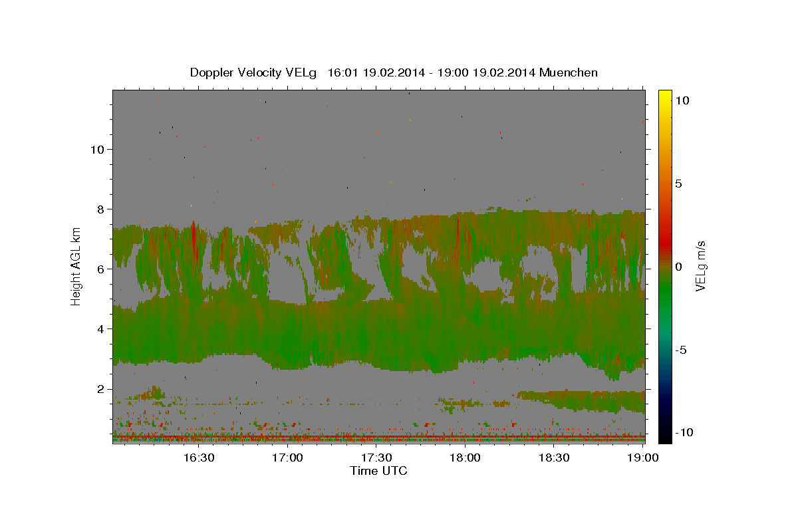Click the height tick label 8
The height and width of the screenshot is (532, 798).
[101, 209]
